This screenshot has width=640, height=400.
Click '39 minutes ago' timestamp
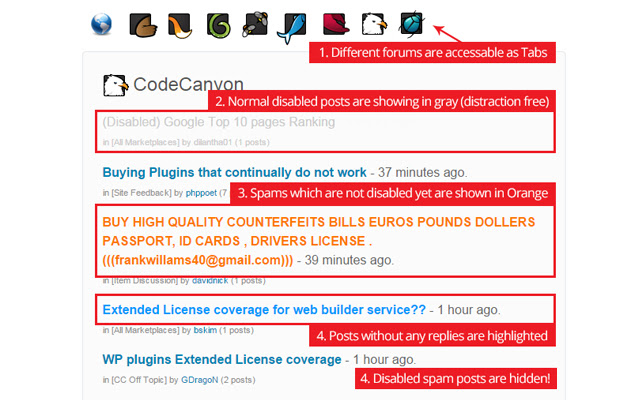click(x=349, y=260)
